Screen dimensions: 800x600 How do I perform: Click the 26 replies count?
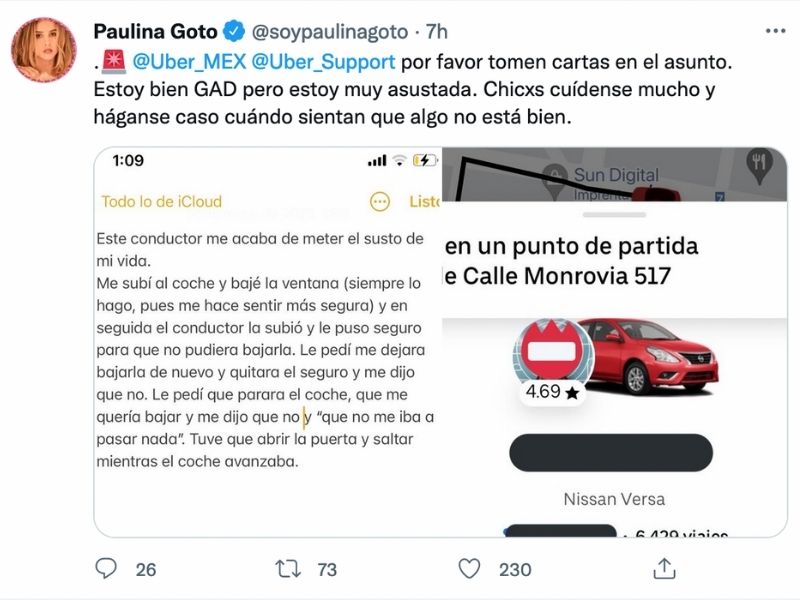click(146, 569)
